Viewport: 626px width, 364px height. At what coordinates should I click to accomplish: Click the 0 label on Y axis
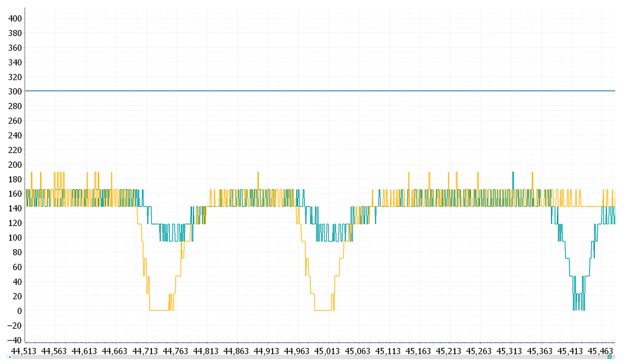pos(19,311)
